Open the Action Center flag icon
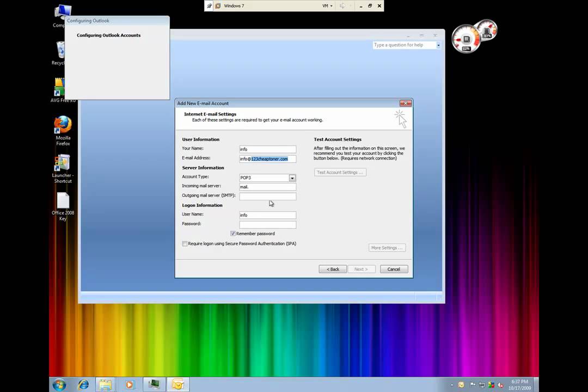588x392 pixels. click(473, 385)
